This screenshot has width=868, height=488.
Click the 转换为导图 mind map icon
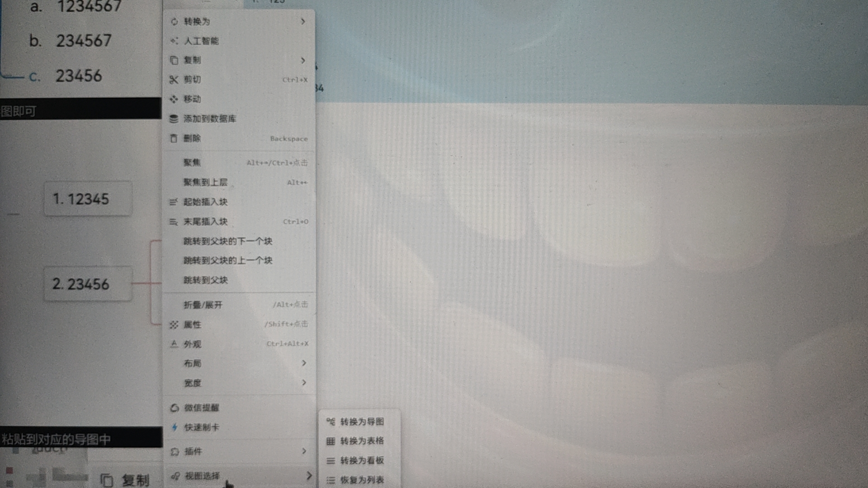tap(330, 422)
